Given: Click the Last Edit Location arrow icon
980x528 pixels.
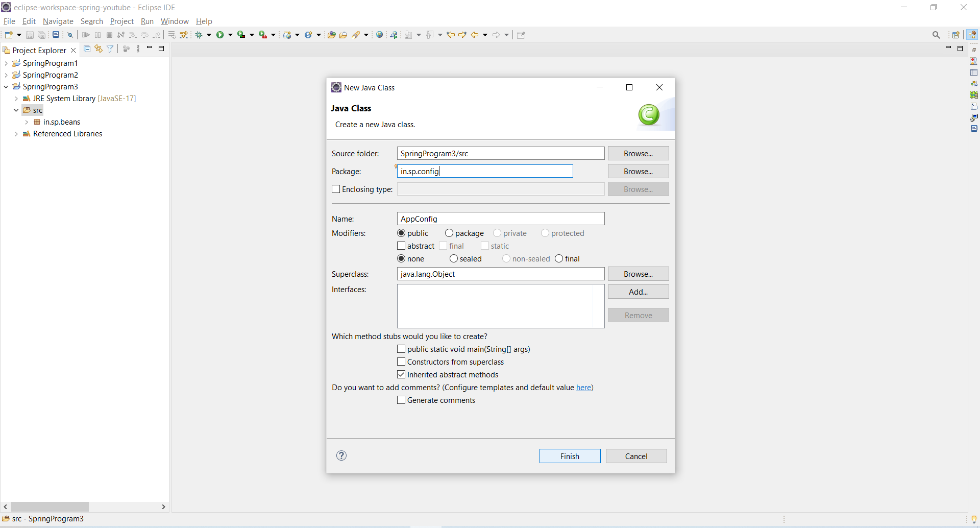Looking at the screenshot, I should coord(451,35).
